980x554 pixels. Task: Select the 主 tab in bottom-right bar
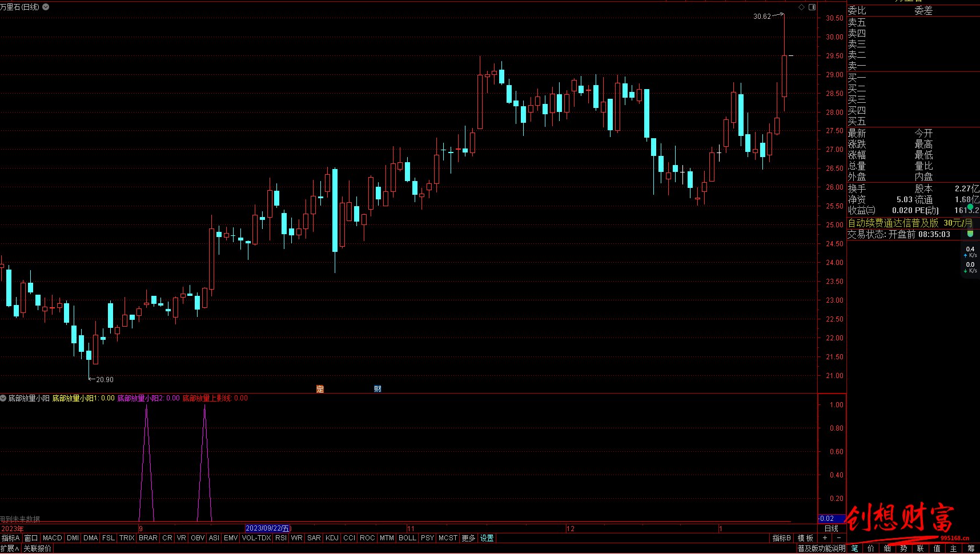click(953, 548)
